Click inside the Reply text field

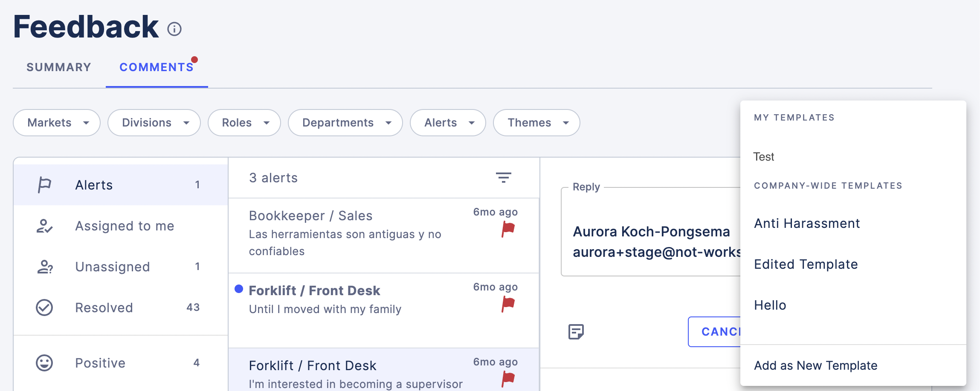651,232
